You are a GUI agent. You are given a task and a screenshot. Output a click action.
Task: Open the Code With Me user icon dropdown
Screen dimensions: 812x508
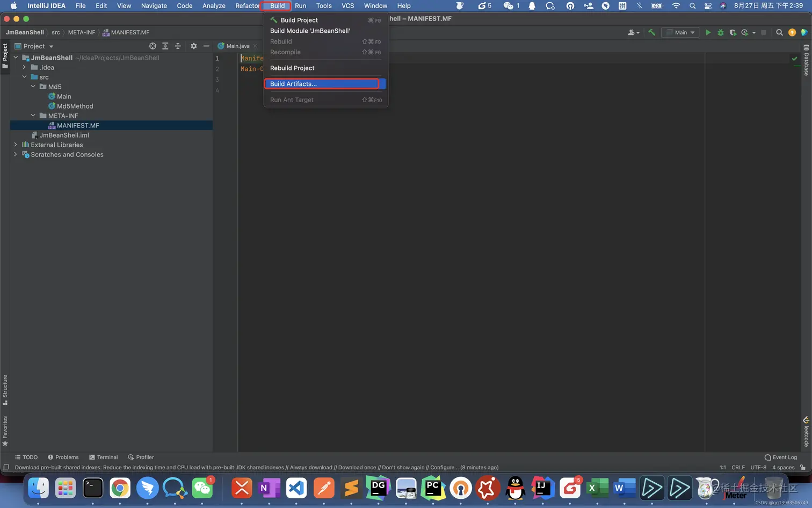point(634,32)
